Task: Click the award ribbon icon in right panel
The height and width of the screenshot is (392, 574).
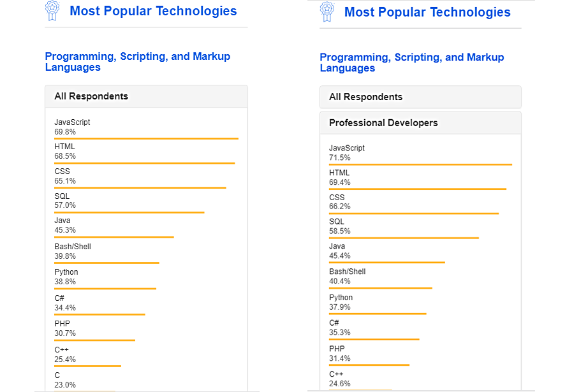Action: [327, 12]
